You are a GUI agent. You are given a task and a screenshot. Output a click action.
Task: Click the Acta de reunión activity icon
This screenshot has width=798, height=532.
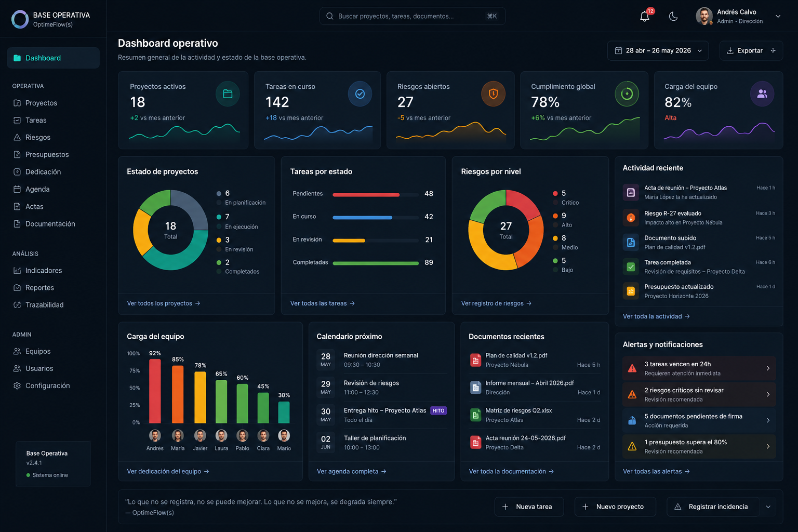[631, 192]
